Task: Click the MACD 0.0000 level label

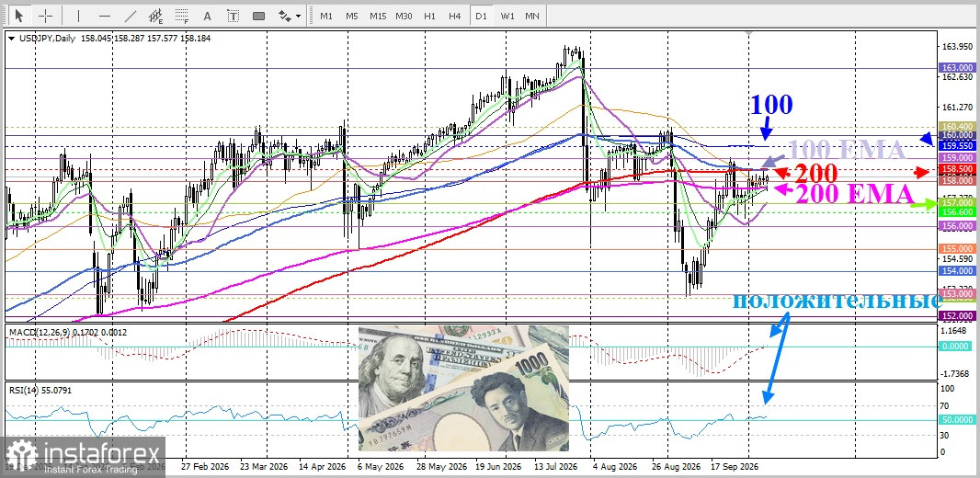Action: (957, 347)
